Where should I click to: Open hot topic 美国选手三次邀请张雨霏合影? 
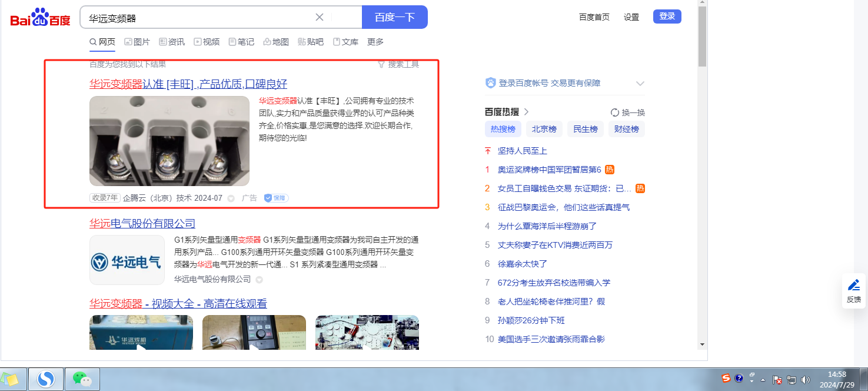[551, 339]
